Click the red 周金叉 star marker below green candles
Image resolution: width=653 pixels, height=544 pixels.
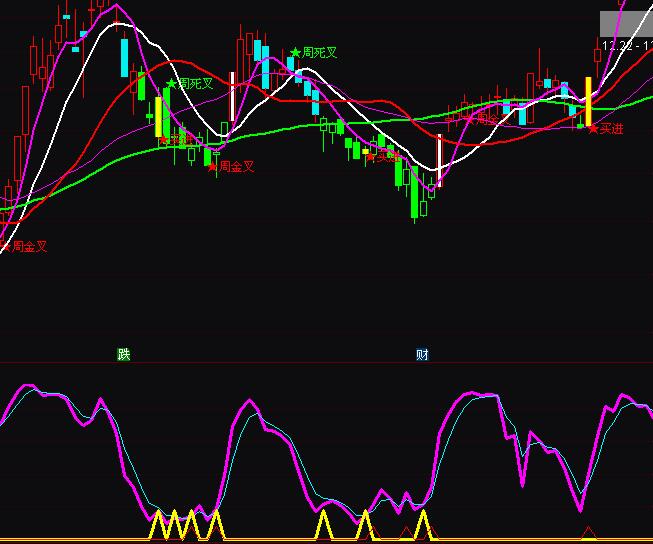click(212, 167)
